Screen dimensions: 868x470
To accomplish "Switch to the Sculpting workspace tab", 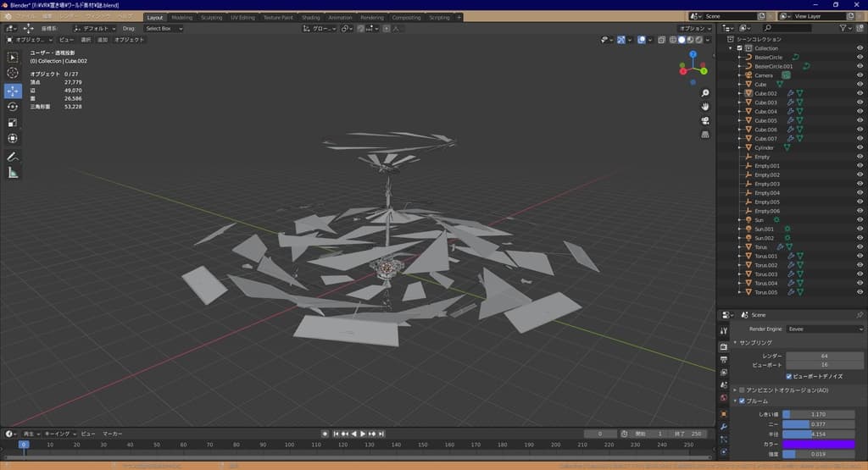I will (x=211, y=17).
